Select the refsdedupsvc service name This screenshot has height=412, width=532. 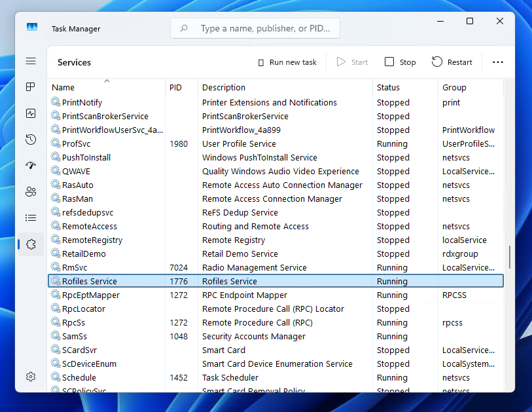(x=88, y=213)
